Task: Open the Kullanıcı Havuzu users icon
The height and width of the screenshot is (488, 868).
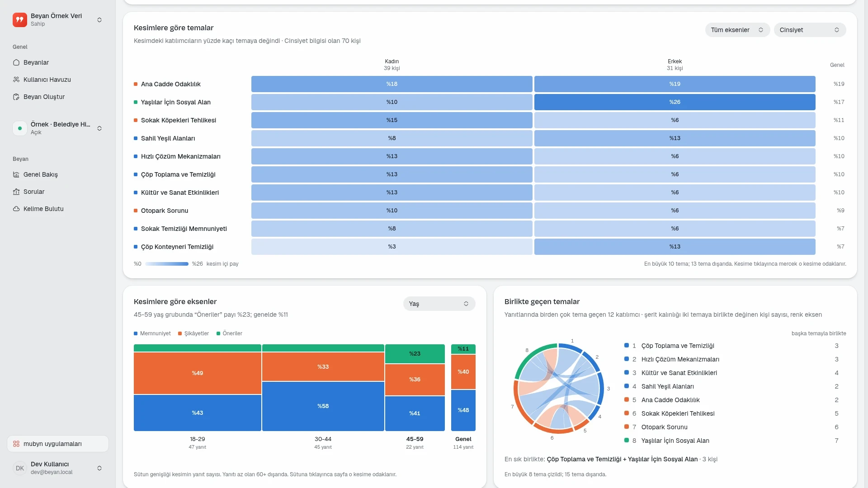Action: pyautogui.click(x=16, y=80)
